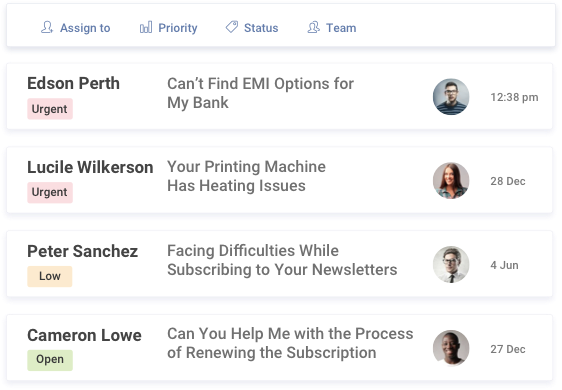Click Peter Sanchez's avatar photo
The height and width of the screenshot is (390, 562).
(451, 265)
